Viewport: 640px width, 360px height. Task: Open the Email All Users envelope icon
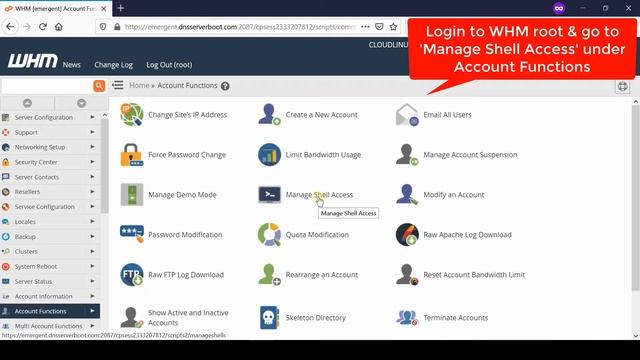pos(407,115)
